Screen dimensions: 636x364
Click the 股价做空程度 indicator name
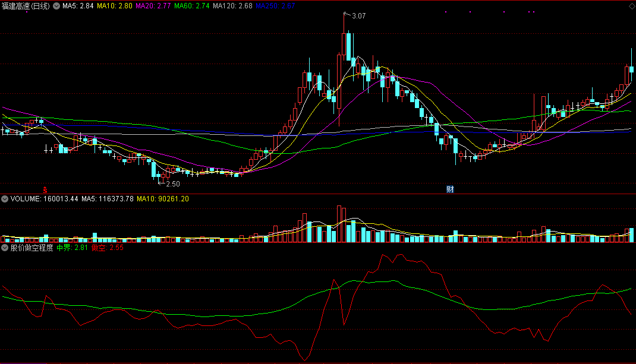tap(32, 248)
